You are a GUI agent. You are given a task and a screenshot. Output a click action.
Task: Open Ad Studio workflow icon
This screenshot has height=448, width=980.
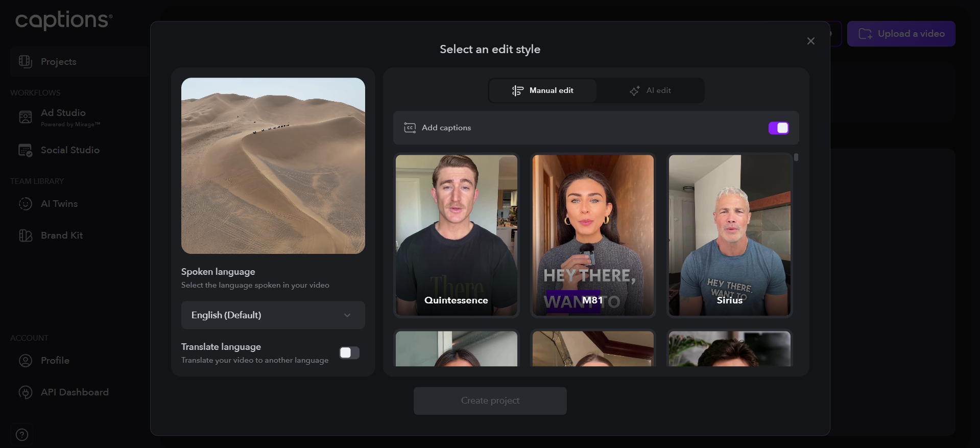25,117
